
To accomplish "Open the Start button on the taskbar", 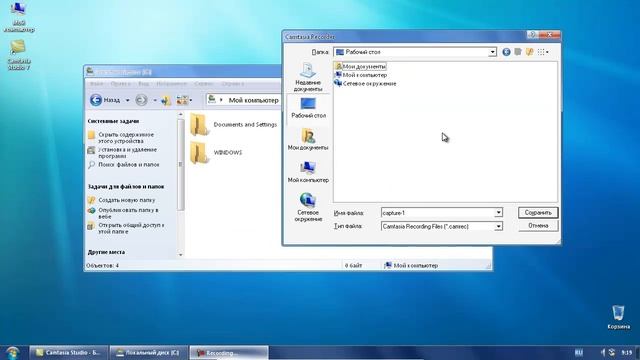I will coord(12,353).
